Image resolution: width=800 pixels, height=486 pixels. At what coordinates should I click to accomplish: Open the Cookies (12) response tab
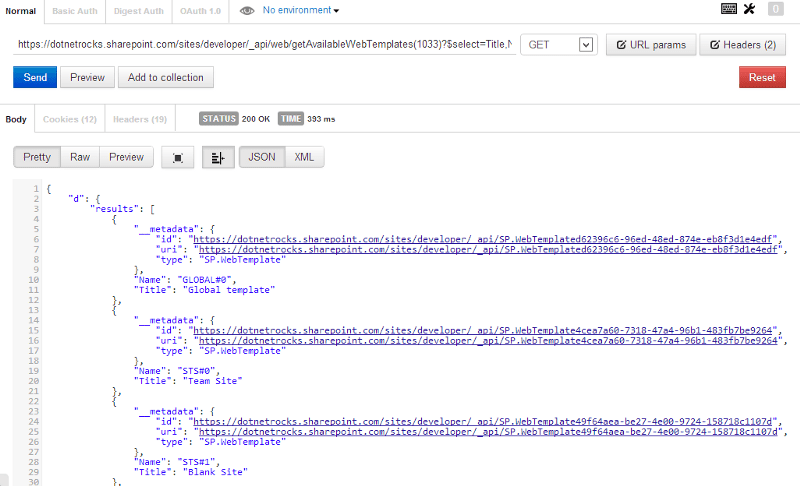[69, 119]
